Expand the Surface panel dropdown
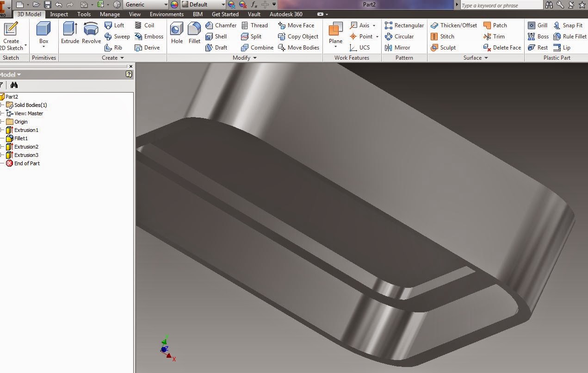Image resolution: width=588 pixels, height=373 pixels. [x=476, y=58]
